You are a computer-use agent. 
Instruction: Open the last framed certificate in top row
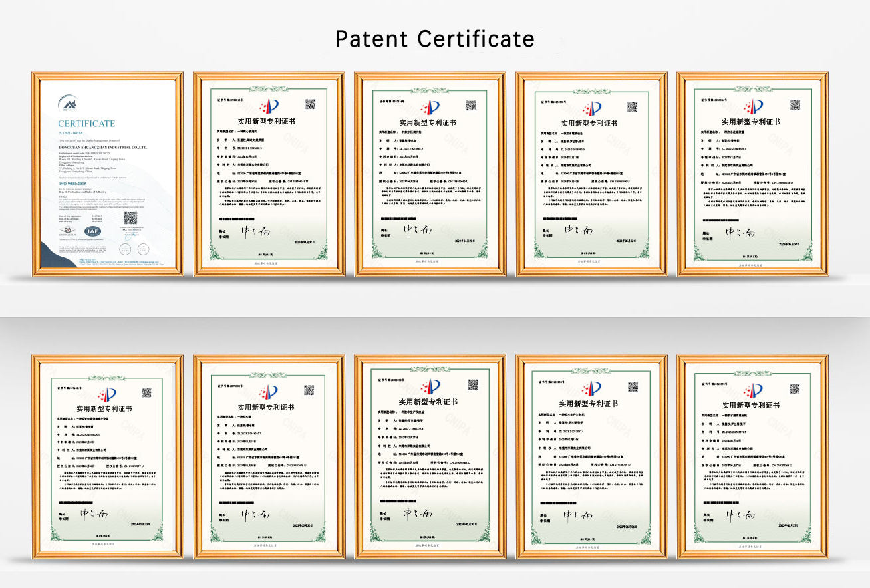pos(753,174)
